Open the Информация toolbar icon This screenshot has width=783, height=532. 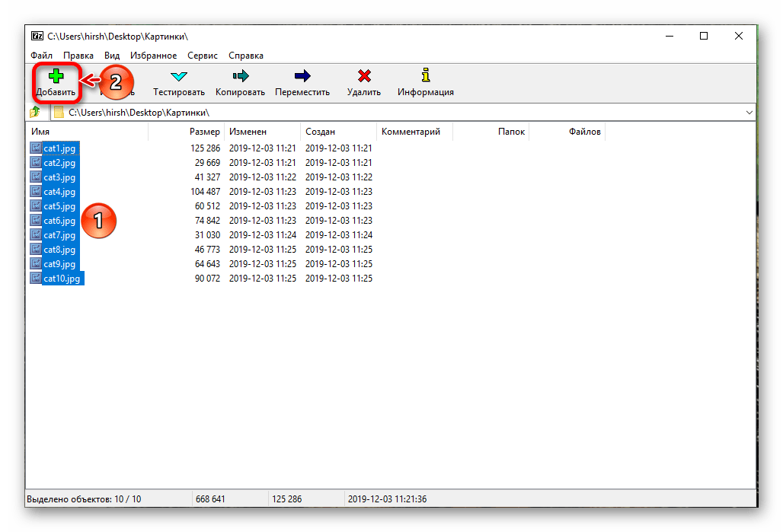point(425,76)
